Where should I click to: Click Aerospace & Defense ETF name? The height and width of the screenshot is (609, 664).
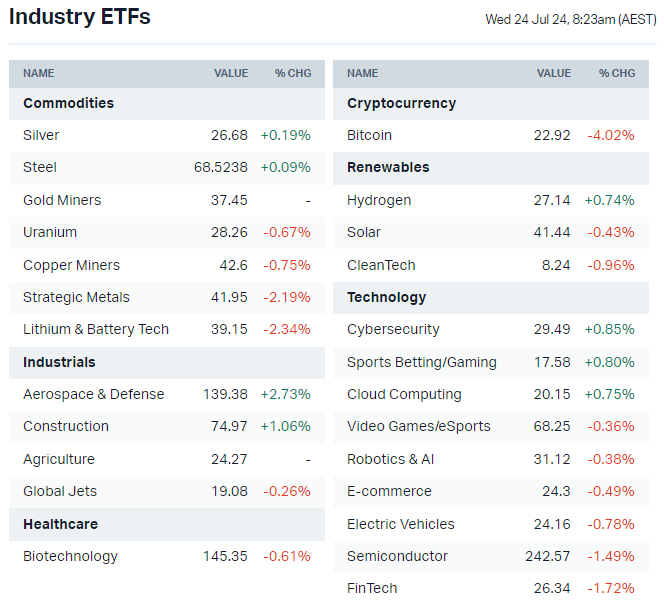coord(93,394)
